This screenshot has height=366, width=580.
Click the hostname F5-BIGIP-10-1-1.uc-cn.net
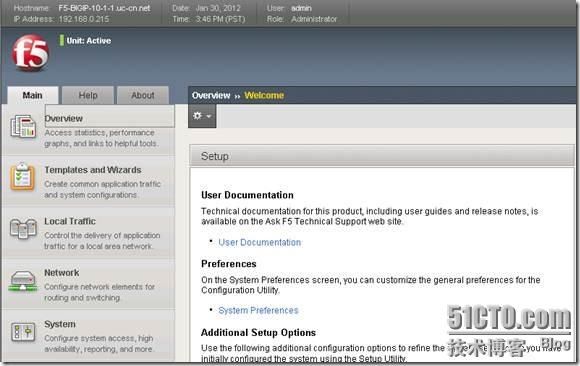[104, 8]
